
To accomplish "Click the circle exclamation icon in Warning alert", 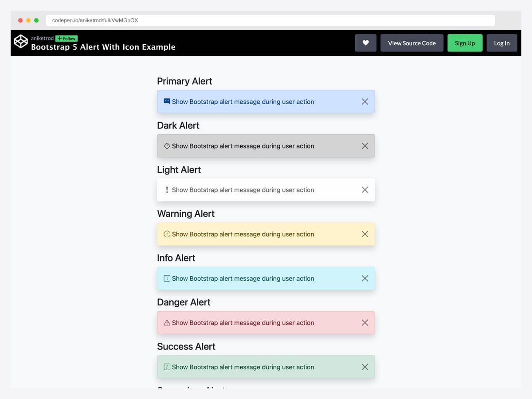I will point(167,234).
